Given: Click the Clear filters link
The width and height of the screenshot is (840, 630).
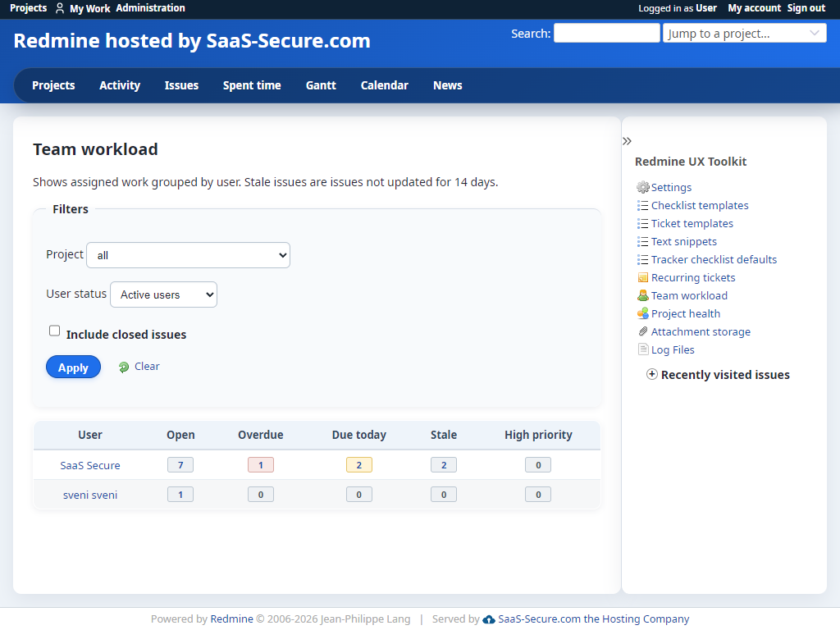Looking at the screenshot, I should coord(147,367).
